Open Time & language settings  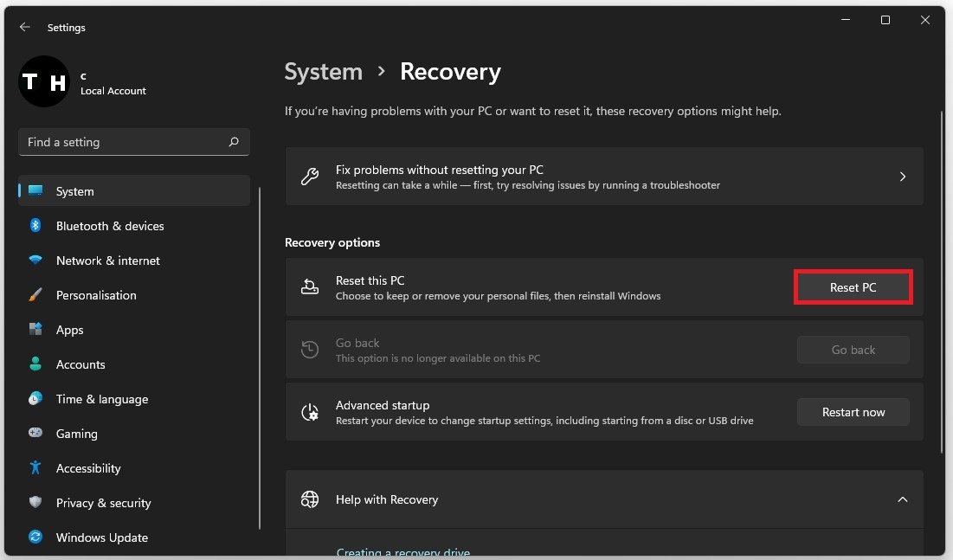click(102, 399)
